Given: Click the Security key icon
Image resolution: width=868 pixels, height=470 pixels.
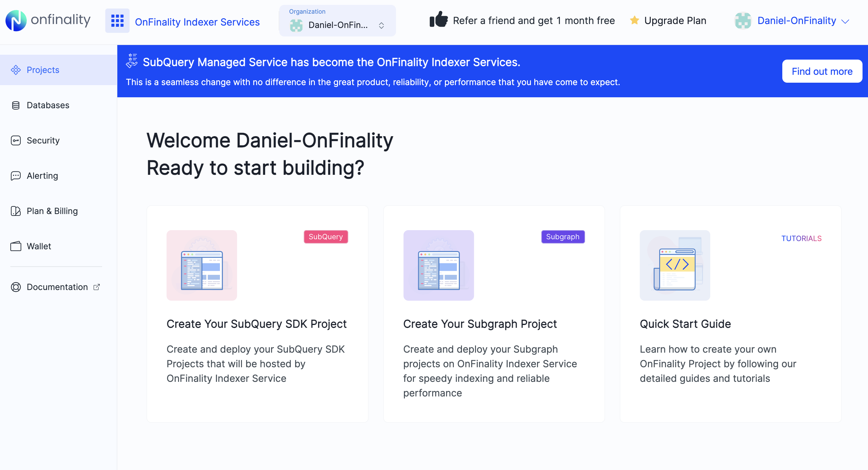Looking at the screenshot, I should point(15,140).
